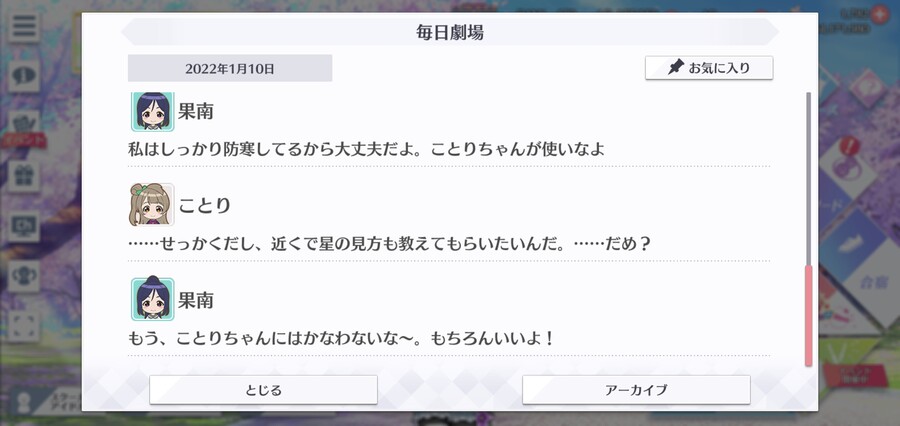Image resolution: width=900 pixels, height=426 pixels.
Task: Open the アーカイブ archive list
Action: click(x=636, y=390)
